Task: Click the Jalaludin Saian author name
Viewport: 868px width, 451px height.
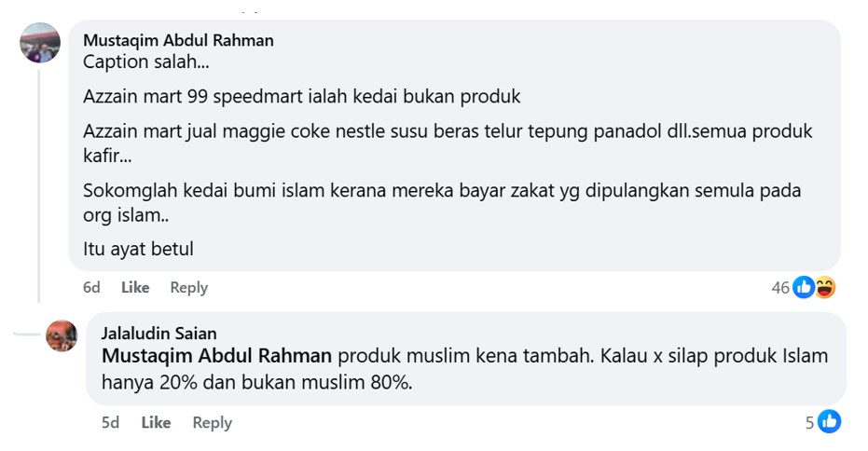Action: (158, 333)
